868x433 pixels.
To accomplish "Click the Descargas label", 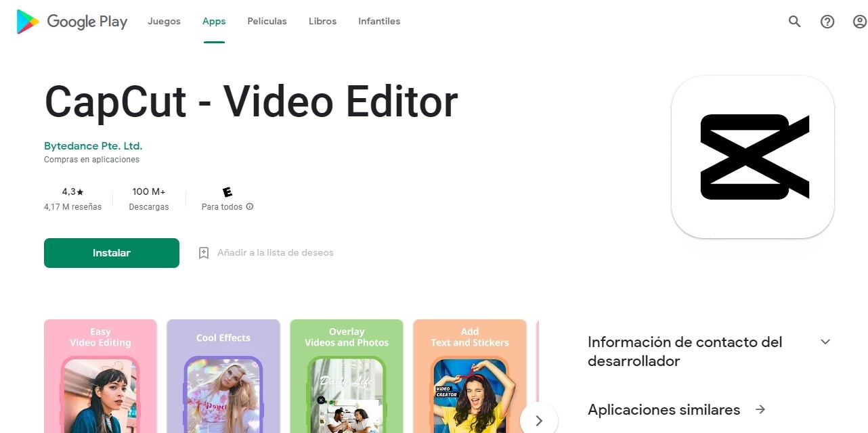I will tap(149, 207).
